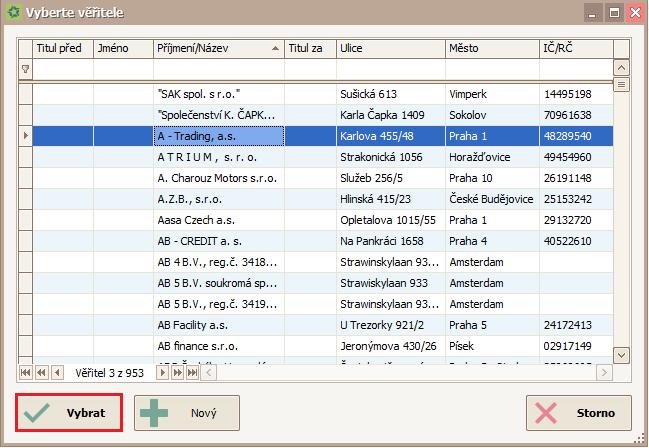The image size is (649, 448).
Task: Go to previous record navigator arrow
Action: coord(58,373)
